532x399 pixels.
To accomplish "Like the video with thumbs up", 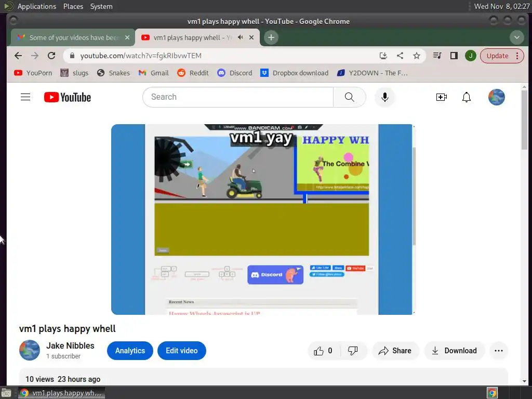I will [x=323, y=351].
